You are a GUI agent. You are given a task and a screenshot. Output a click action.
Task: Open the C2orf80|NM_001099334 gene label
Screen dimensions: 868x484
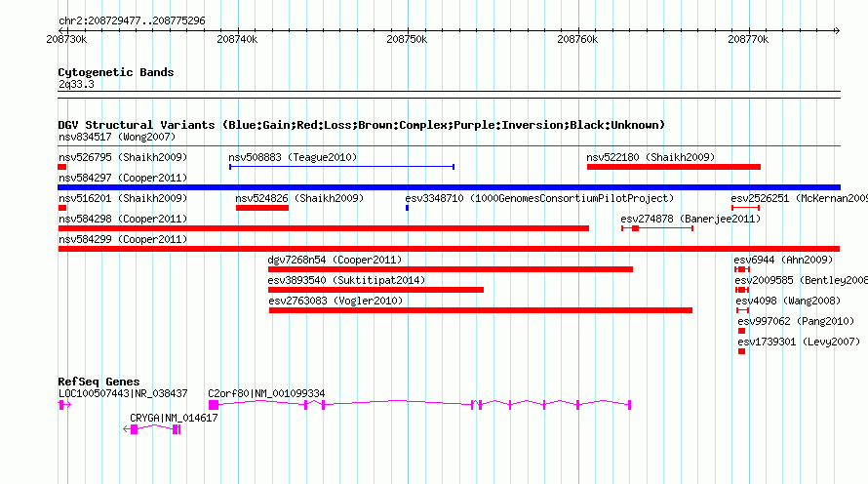tap(266, 393)
